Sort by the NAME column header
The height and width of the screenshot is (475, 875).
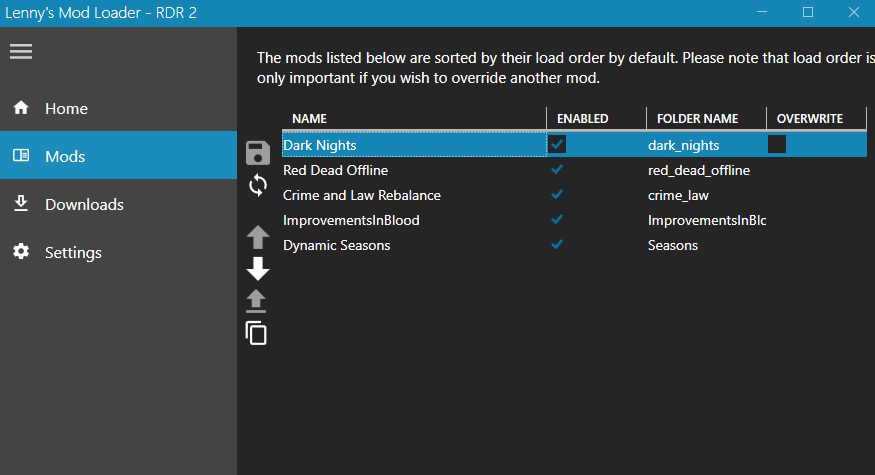coord(310,118)
